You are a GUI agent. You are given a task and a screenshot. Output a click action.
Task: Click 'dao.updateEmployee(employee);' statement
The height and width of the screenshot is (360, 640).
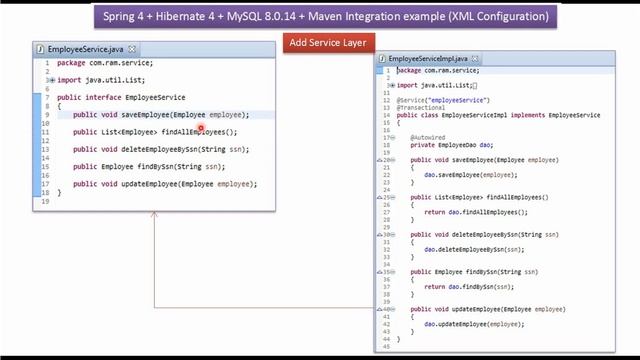(x=474, y=324)
